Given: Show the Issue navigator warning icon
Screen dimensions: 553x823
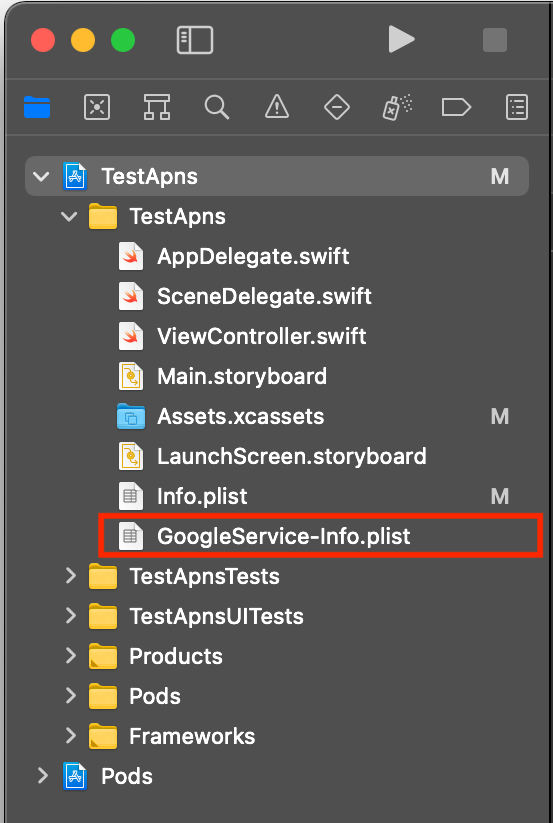Looking at the screenshot, I should [x=276, y=107].
